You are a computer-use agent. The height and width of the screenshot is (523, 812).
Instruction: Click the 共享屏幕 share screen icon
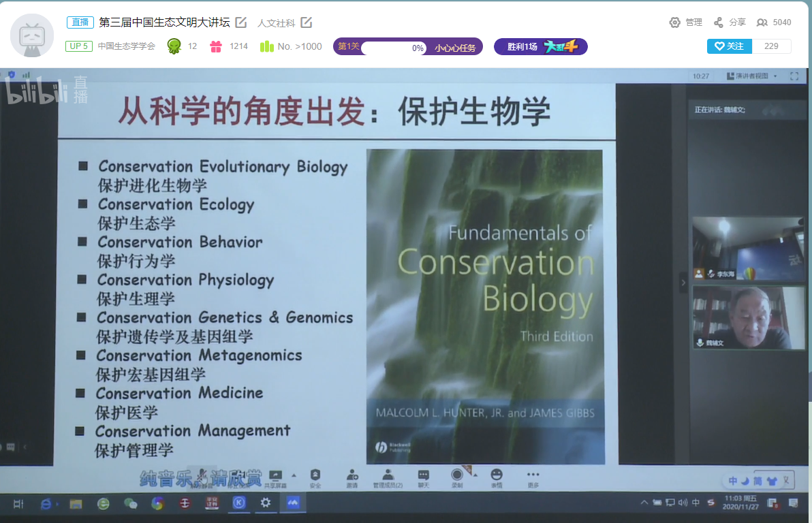click(x=276, y=477)
